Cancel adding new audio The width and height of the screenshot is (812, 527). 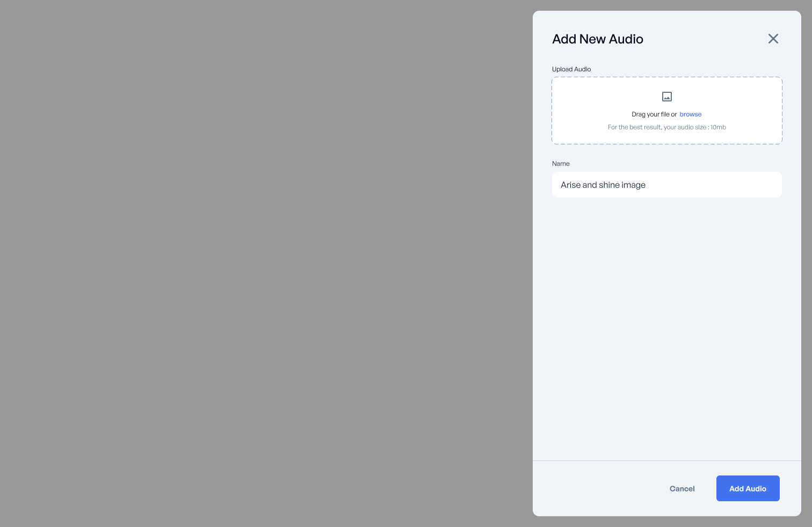coord(682,488)
